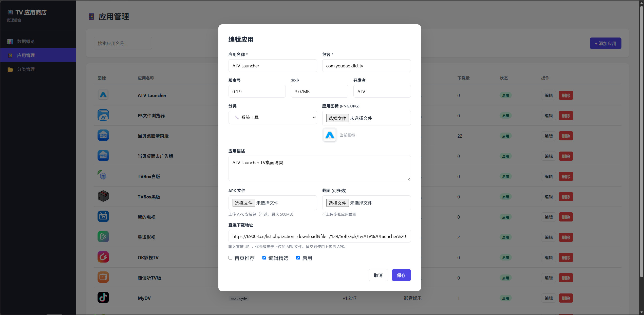Click the 星泽影视 app icon

click(x=103, y=237)
